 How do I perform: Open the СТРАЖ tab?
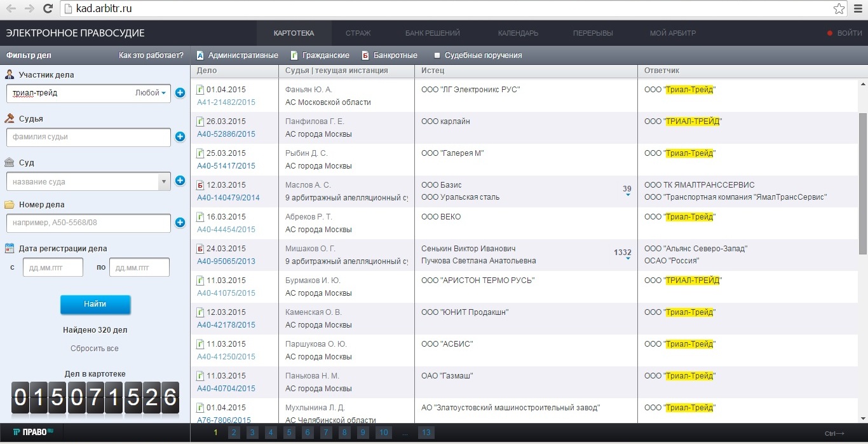pos(358,33)
